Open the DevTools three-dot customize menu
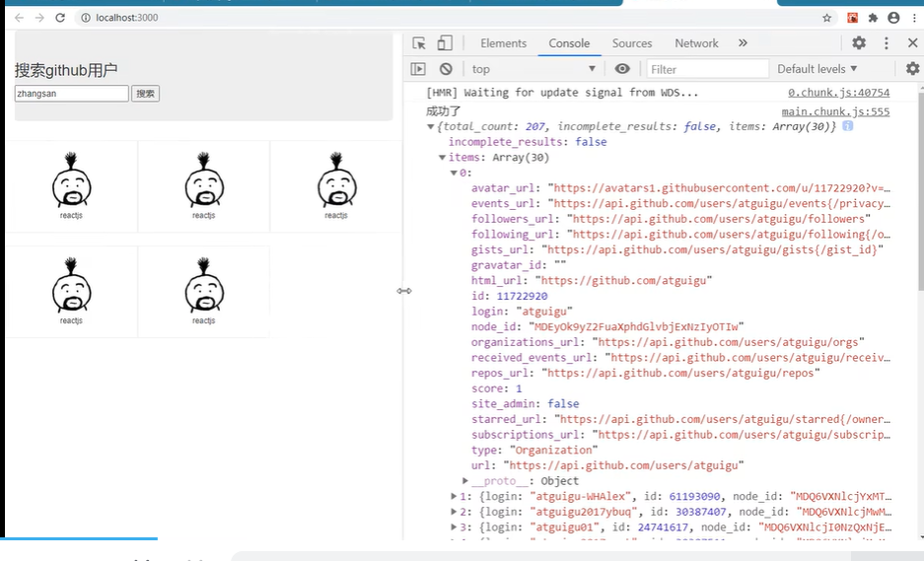The width and height of the screenshot is (924, 561). pyautogui.click(x=887, y=42)
